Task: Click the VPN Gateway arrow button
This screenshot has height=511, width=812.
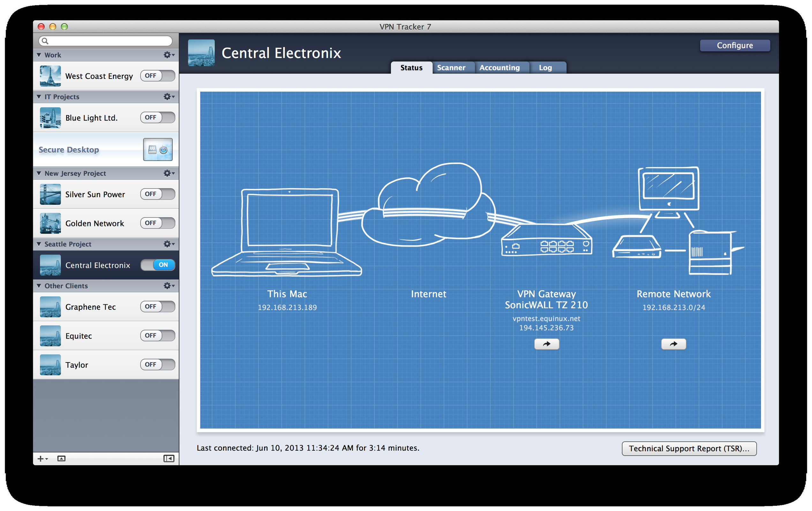Action: 546,344
